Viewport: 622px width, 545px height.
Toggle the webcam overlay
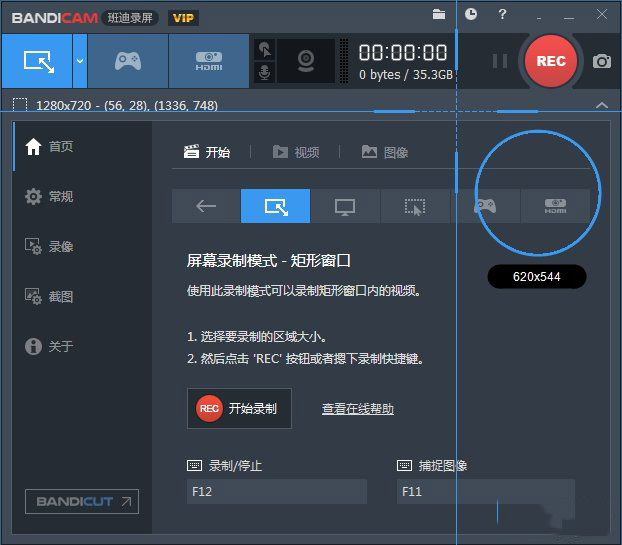coord(305,61)
